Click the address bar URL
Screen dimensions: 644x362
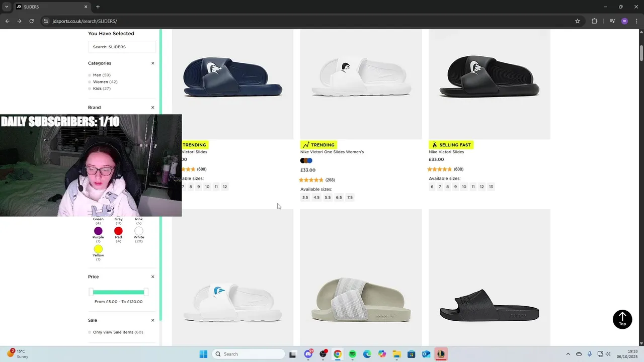(85, 21)
